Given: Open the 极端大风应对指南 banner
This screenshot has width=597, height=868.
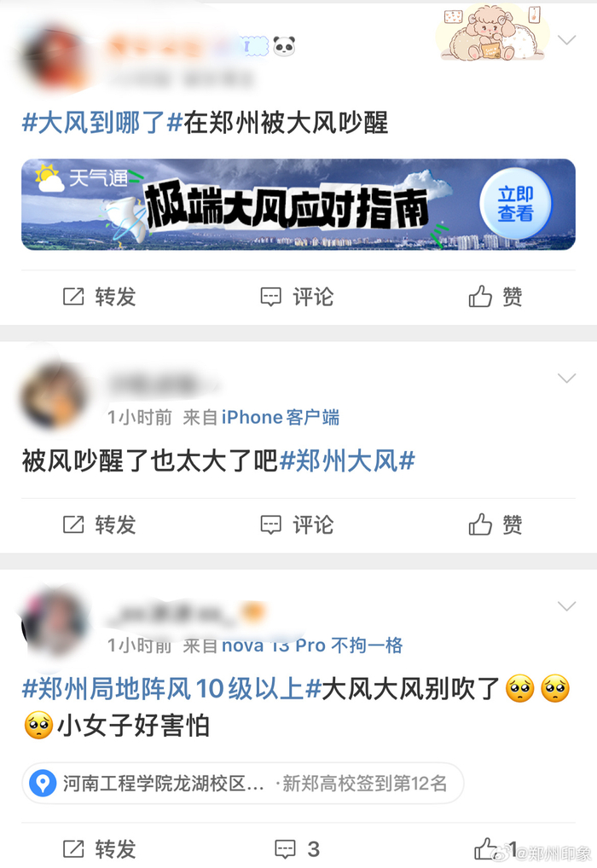Looking at the screenshot, I should point(298,205).
